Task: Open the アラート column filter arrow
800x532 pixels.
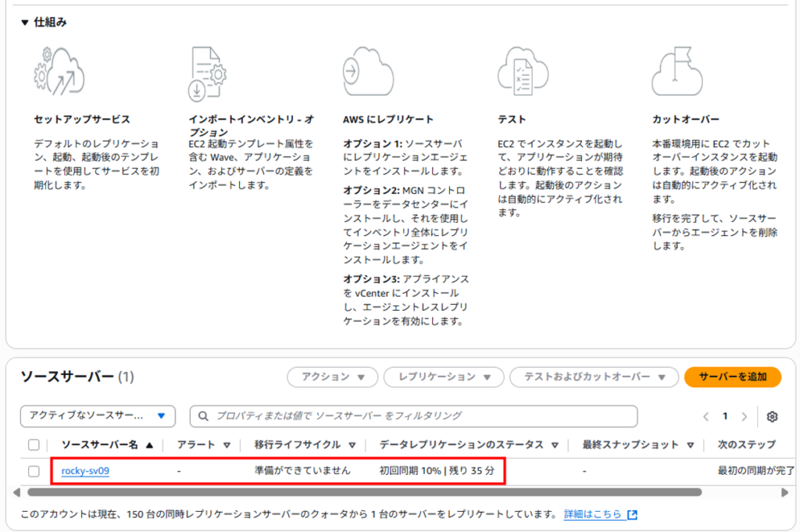Action: coord(227,445)
